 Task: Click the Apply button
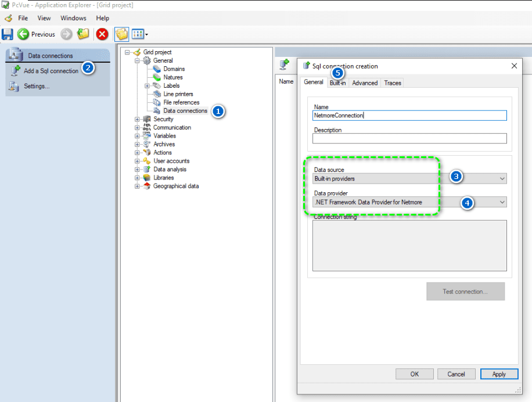[499, 374]
